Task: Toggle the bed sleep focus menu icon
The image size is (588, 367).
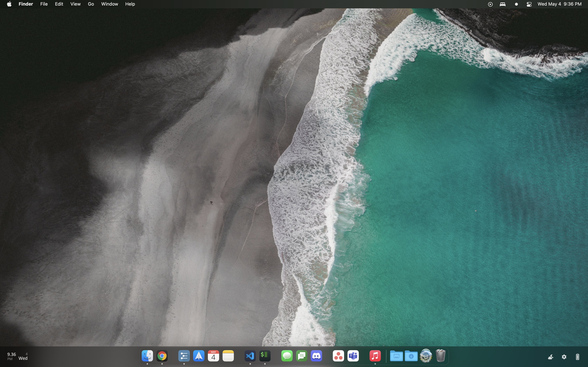Action: (x=502, y=4)
